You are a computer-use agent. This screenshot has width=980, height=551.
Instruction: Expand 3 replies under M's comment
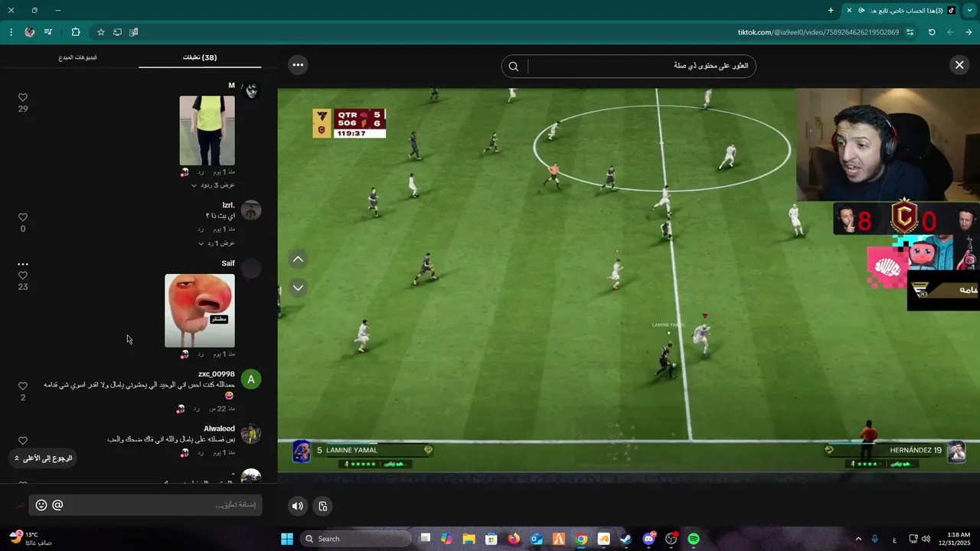tap(213, 185)
